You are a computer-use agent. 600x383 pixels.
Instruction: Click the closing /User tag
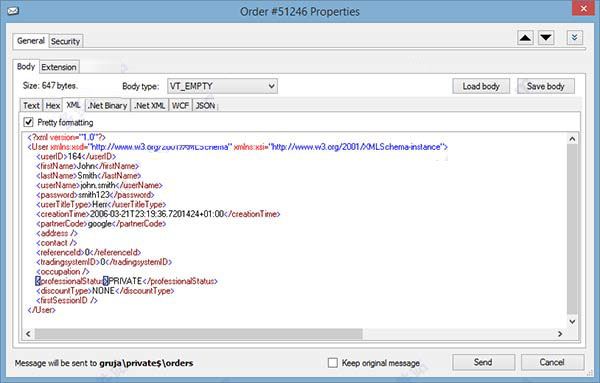[42, 310]
